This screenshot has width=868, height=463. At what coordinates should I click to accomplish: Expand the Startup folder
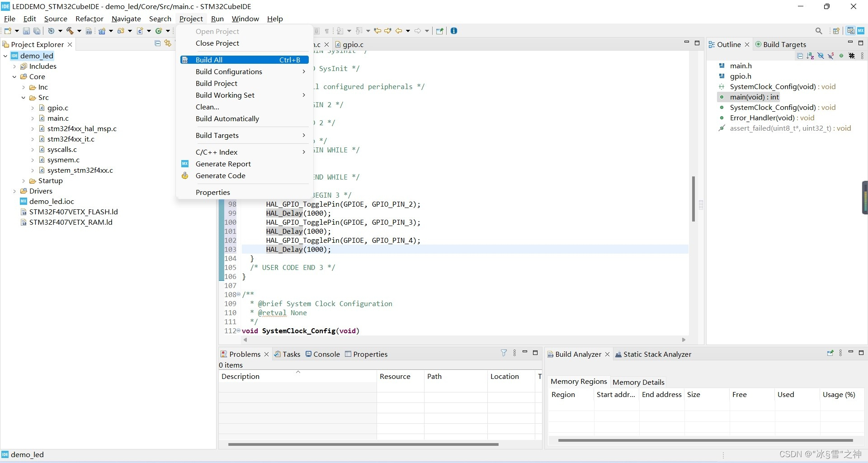(24, 181)
